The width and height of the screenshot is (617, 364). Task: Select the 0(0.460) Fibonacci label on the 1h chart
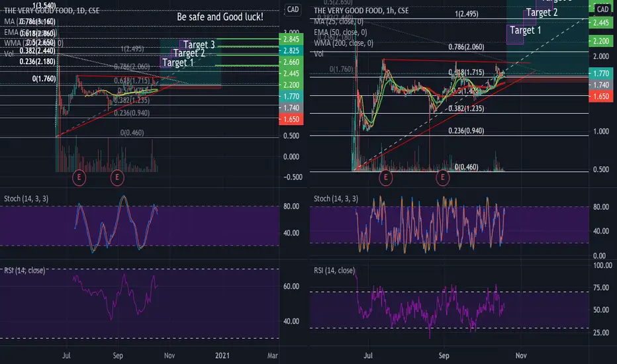tap(467, 167)
